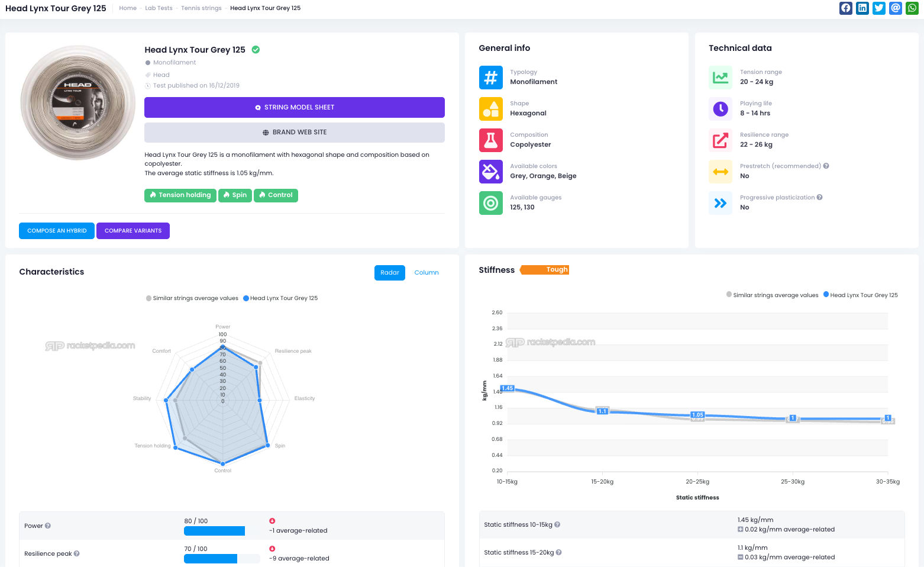Switch to Column chart view
This screenshot has height=567, width=924.
point(426,273)
